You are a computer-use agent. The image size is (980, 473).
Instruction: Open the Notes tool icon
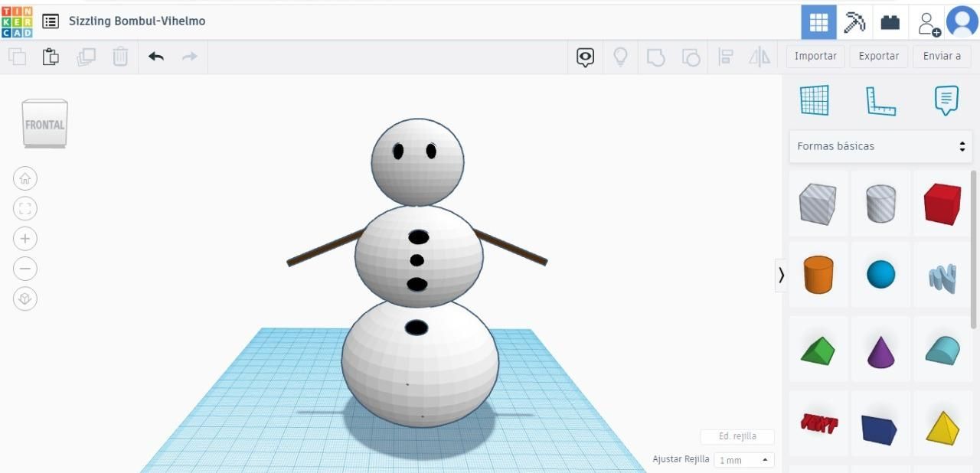click(x=946, y=100)
